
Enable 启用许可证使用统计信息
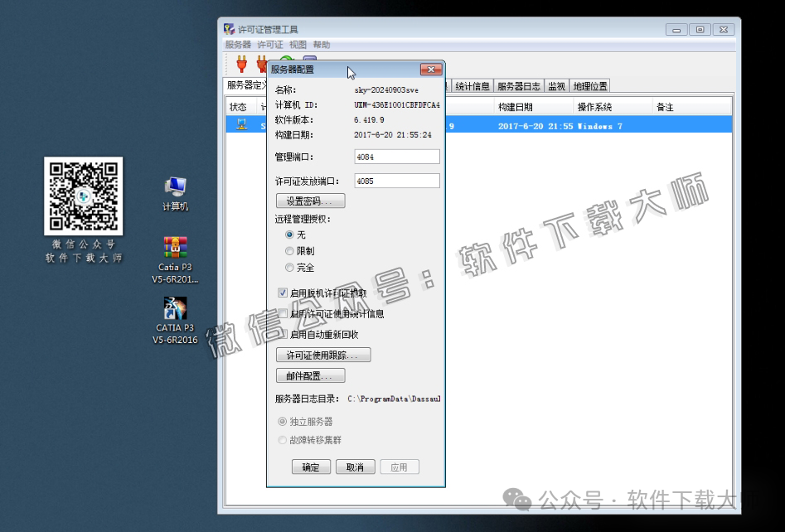pyautogui.click(x=283, y=313)
